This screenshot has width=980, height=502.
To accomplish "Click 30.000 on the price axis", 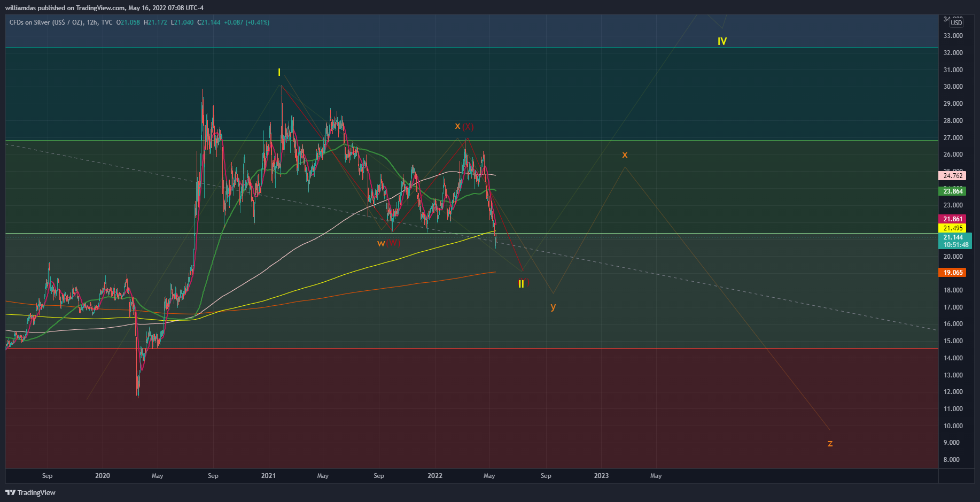I will coord(953,87).
